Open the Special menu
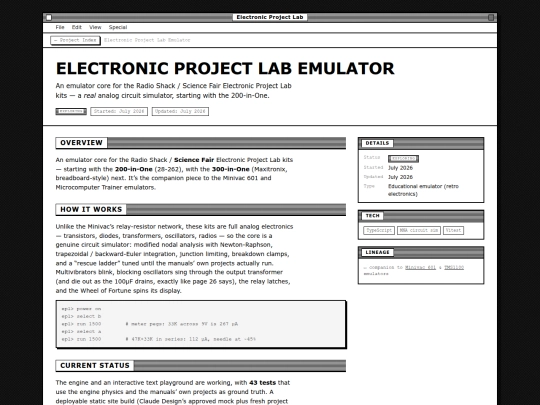 pyautogui.click(x=118, y=27)
